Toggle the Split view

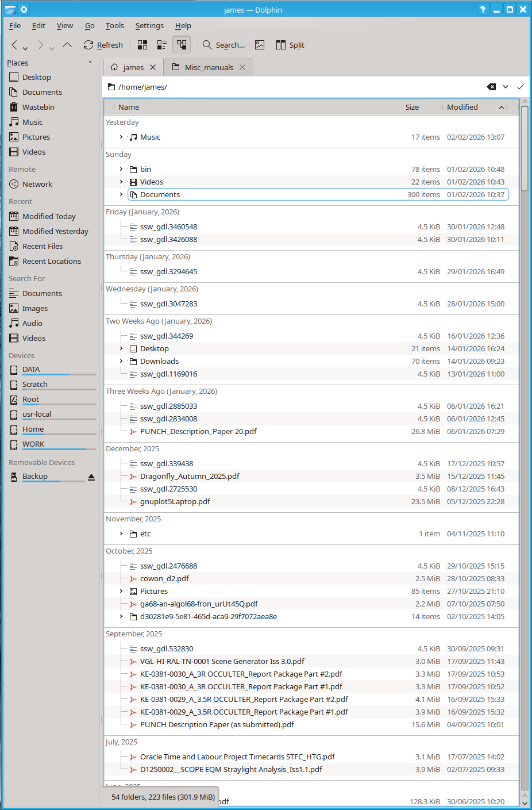[290, 45]
